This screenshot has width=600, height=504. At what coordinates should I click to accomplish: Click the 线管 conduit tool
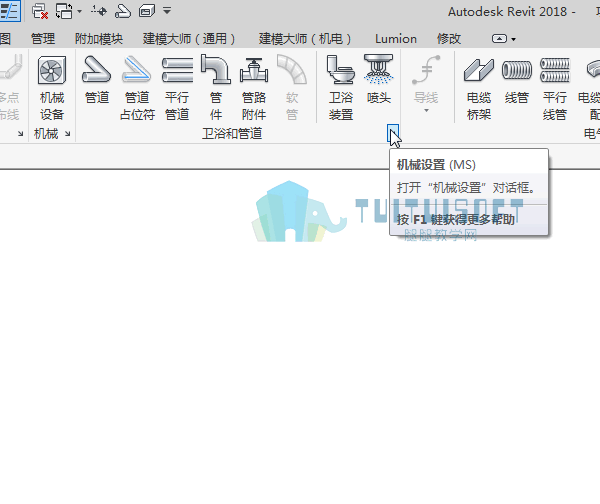(517, 80)
